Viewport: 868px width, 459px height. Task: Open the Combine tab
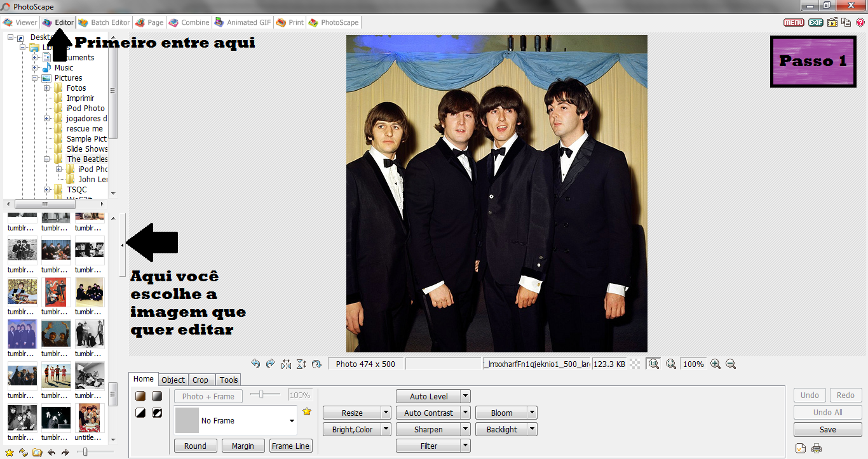pyautogui.click(x=189, y=22)
